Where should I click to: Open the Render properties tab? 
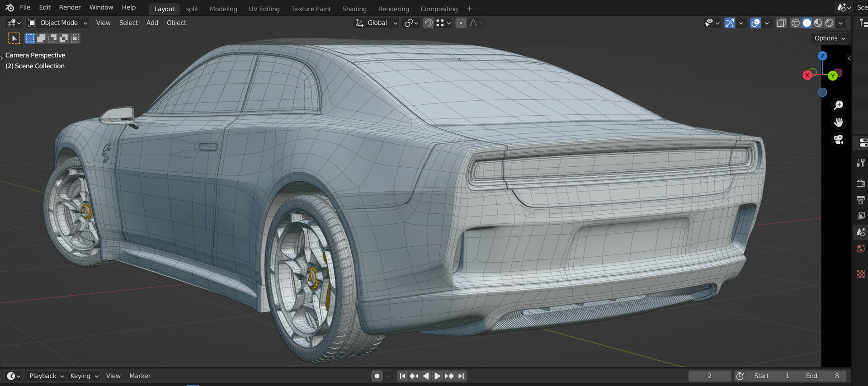[861, 184]
